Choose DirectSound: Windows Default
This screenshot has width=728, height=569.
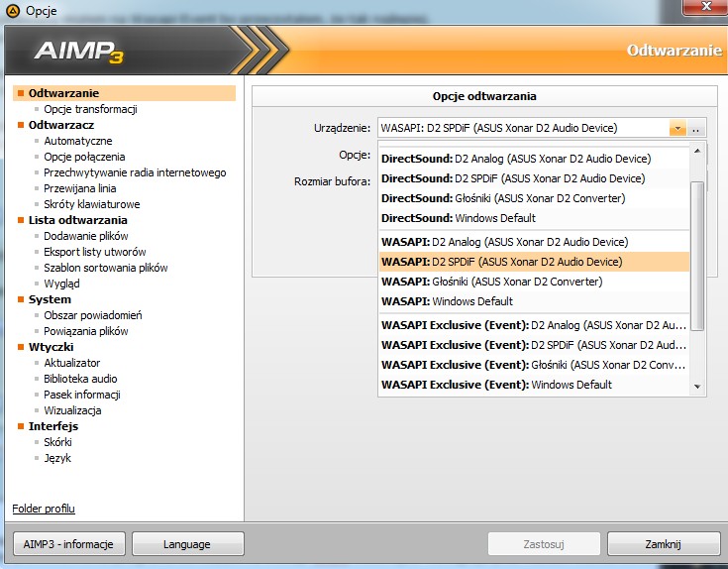tap(534, 218)
